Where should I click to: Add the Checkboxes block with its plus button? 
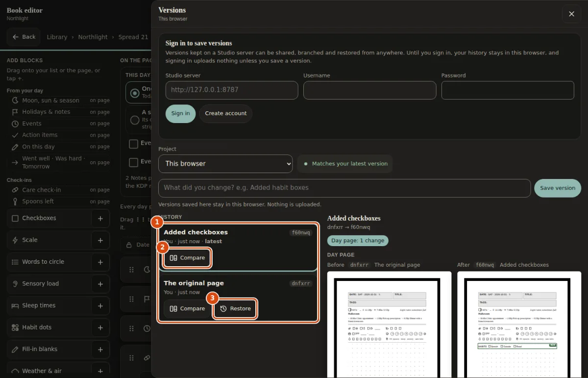coord(100,218)
